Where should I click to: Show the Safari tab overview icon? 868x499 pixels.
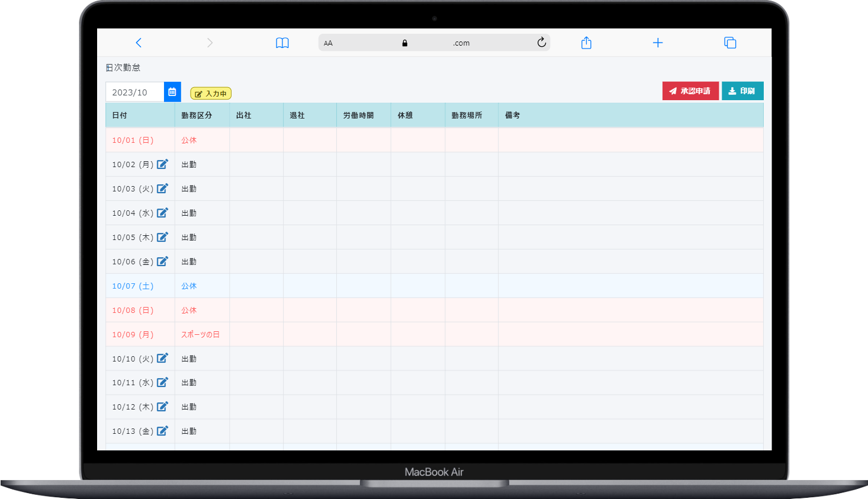click(730, 43)
